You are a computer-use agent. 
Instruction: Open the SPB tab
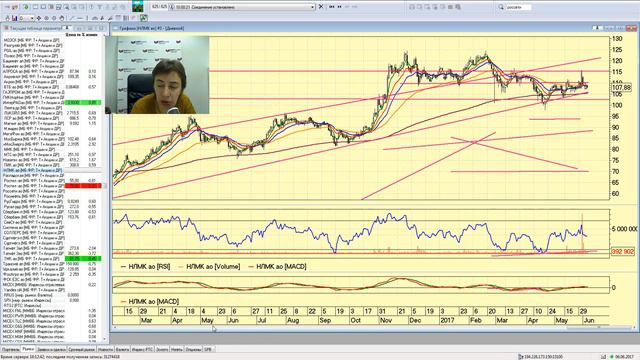[x=208, y=349]
